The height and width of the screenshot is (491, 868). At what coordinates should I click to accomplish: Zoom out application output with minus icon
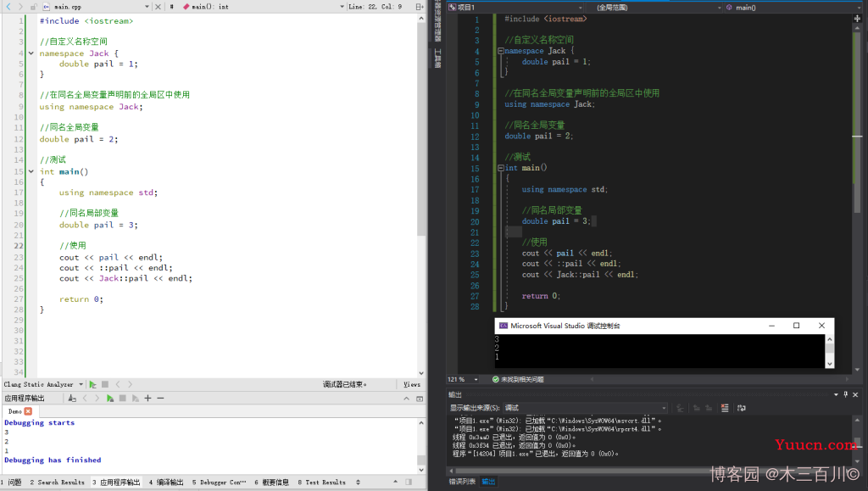point(160,398)
